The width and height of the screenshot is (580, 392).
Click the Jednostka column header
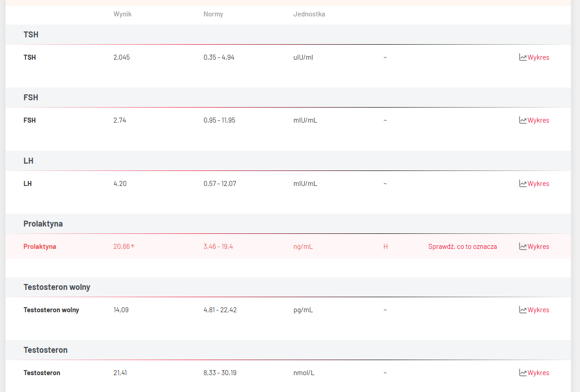click(x=309, y=14)
